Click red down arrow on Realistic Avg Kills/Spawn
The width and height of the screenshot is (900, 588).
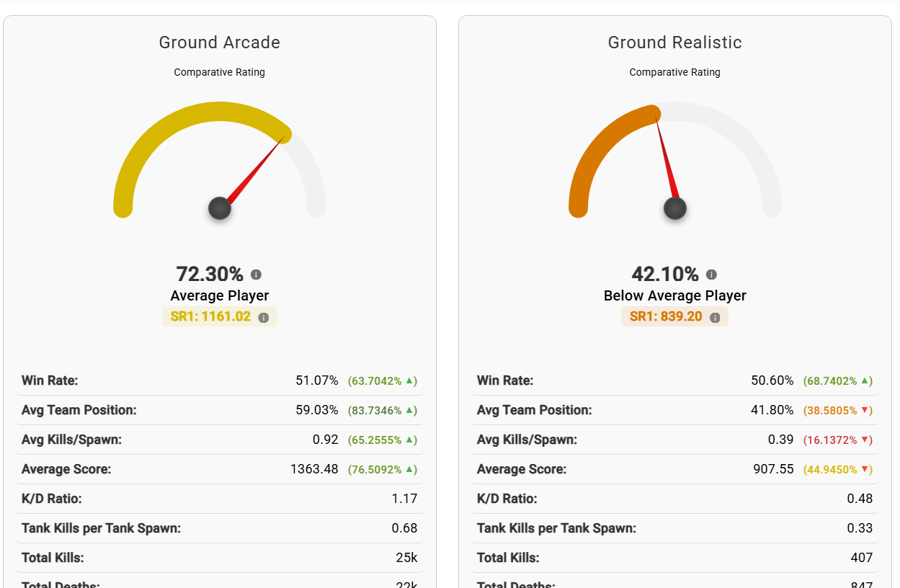point(865,440)
